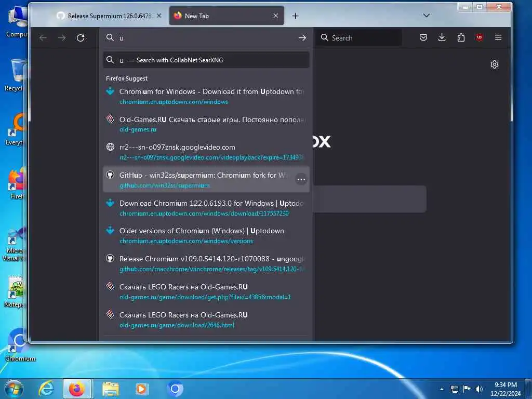This screenshot has width=532, height=399.
Task: Open the rr2 googlevideo.com suggestion
Action: [206, 152]
